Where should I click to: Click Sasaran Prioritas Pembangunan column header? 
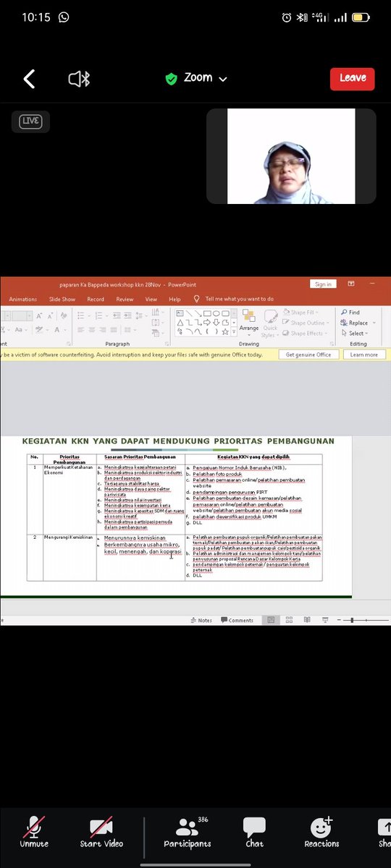coord(140,458)
